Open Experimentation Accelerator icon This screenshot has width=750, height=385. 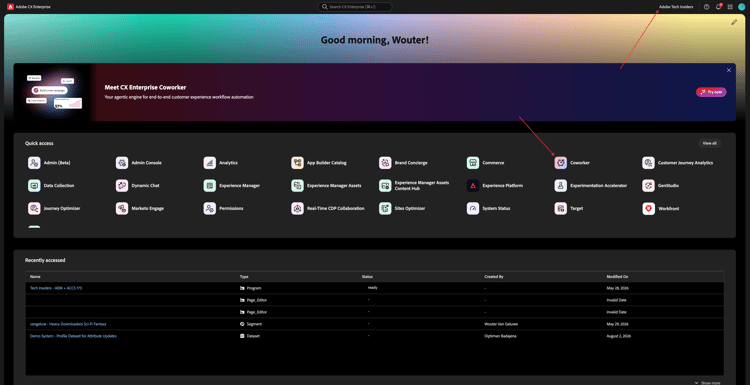[561, 186]
